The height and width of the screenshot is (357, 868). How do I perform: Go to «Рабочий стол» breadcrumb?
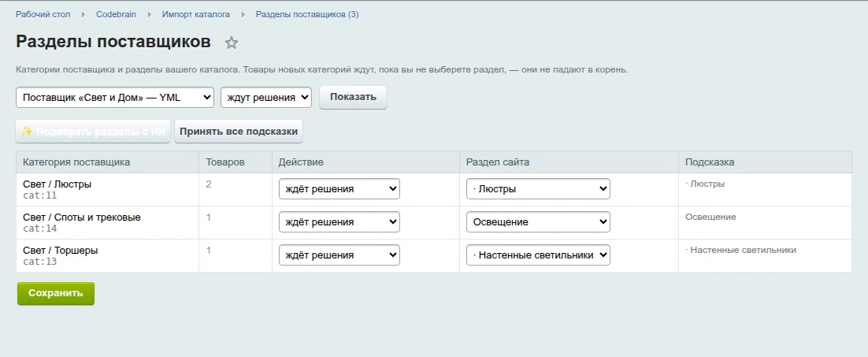point(43,14)
